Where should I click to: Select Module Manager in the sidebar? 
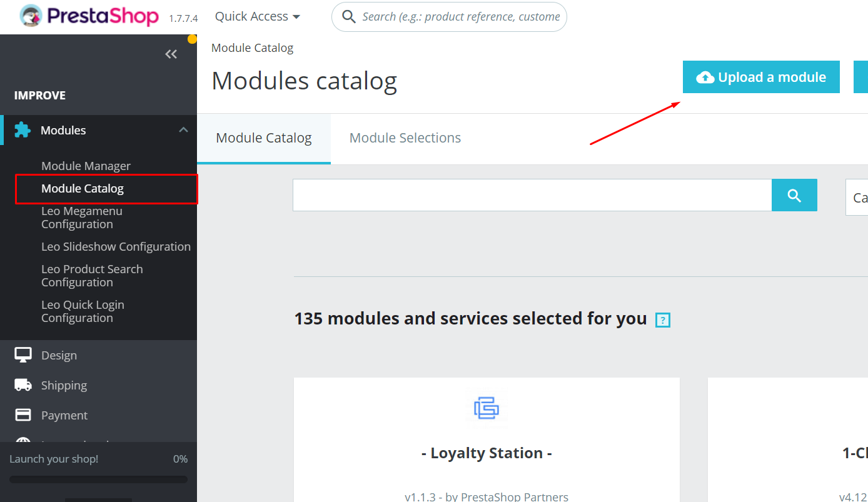pyautogui.click(x=86, y=166)
